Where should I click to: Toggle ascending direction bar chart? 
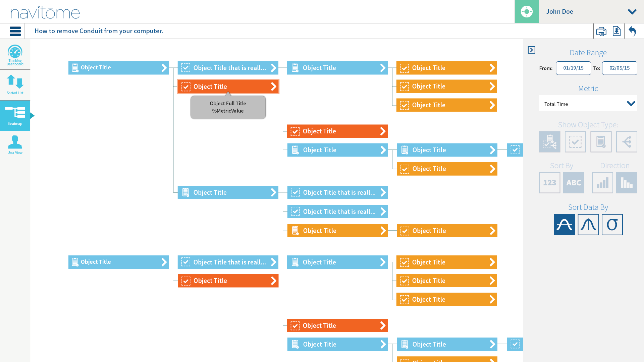pos(602,183)
